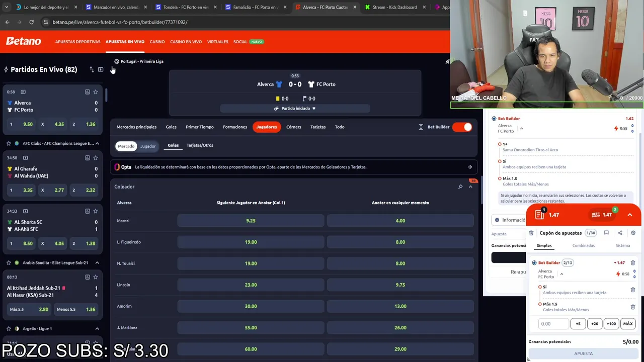
Task: Open Tarjetas/Otros sub-tab
Action: pyautogui.click(x=200, y=145)
